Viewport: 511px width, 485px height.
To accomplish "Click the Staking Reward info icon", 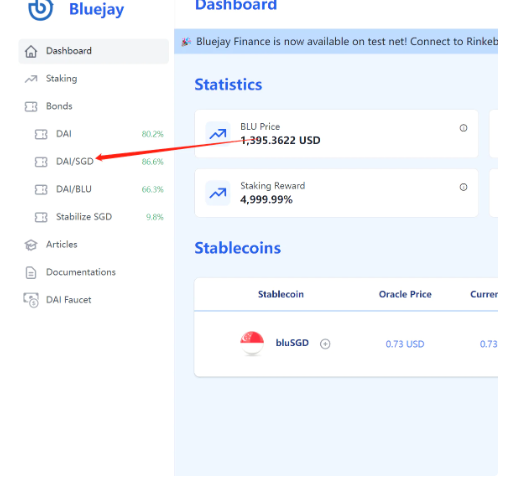I will 463,187.
